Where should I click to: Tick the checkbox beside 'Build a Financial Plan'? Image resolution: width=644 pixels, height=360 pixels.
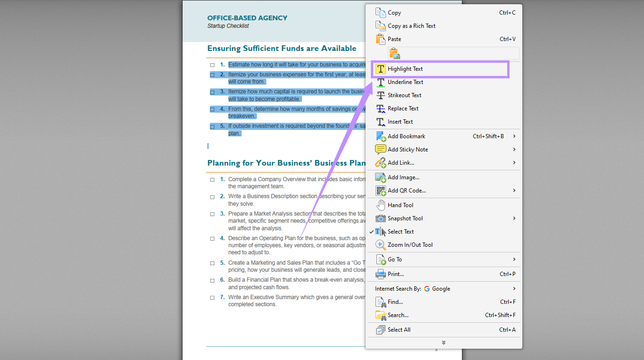click(x=212, y=280)
